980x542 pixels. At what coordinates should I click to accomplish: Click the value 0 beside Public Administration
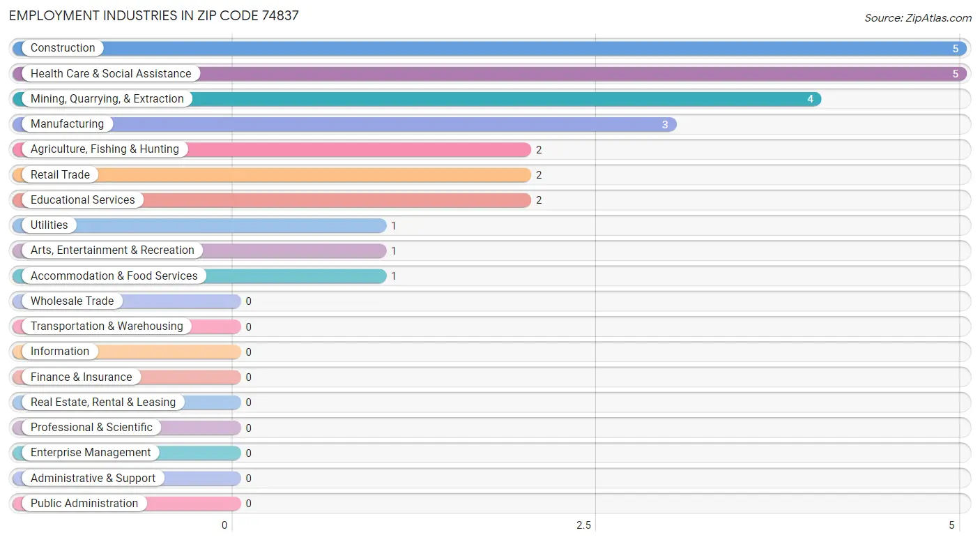point(248,504)
